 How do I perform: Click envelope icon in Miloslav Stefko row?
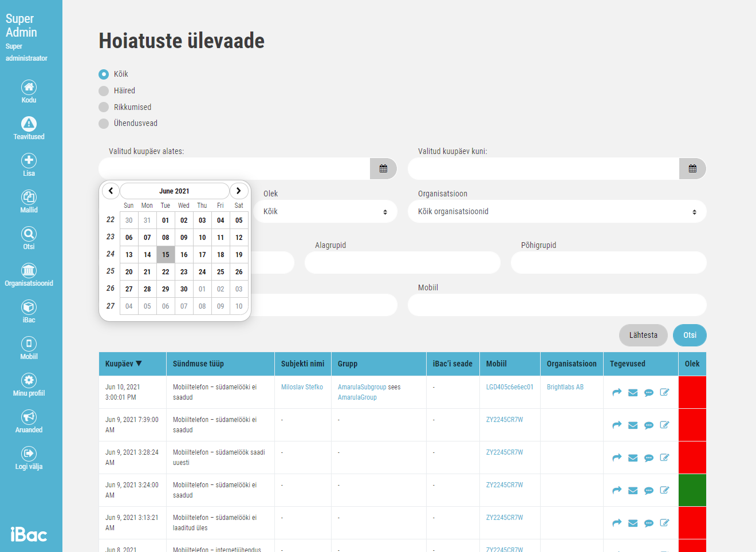633,393
